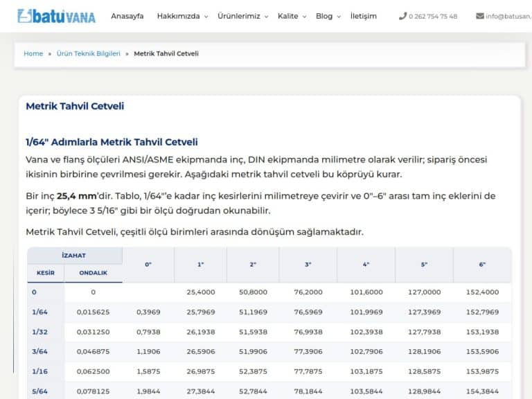Image resolution: width=532 pixels, height=399 pixels.
Task: Click the 1" column header
Action: [201, 265]
